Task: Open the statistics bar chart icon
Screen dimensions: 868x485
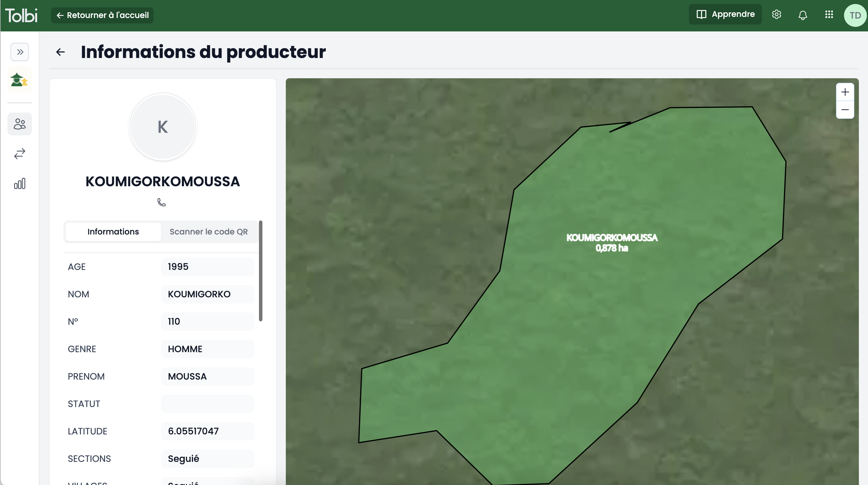Action: [x=19, y=184]
